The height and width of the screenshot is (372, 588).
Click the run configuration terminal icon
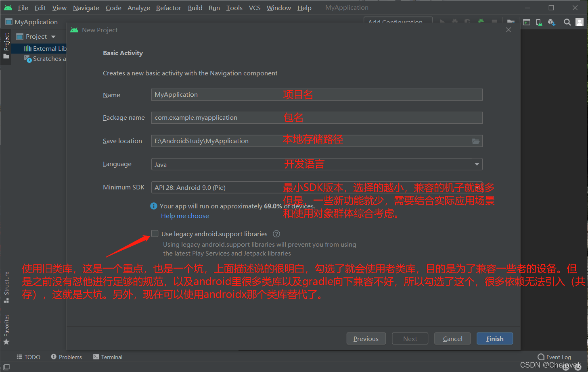527,23
